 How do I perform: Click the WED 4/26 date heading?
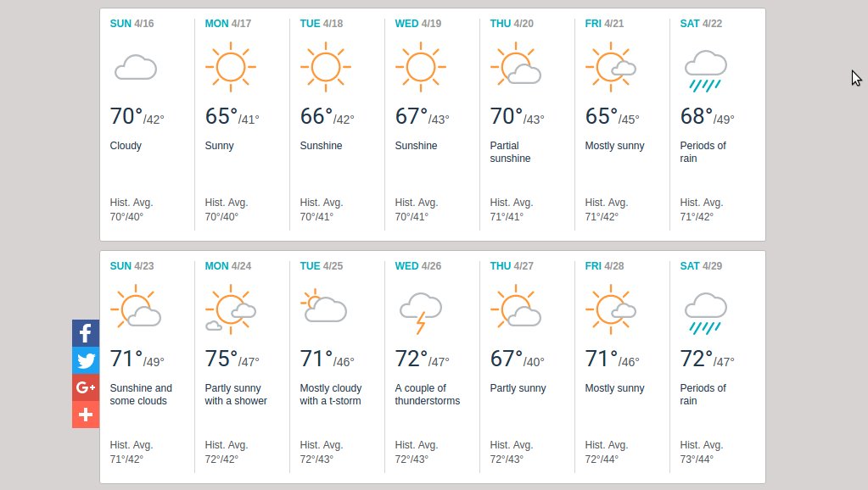click(418, 266)
